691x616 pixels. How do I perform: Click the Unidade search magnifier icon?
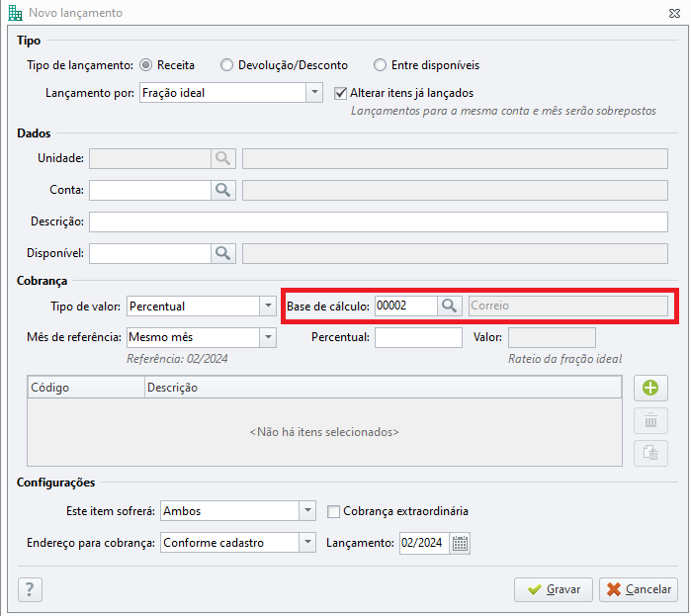[x=223, y=158]
